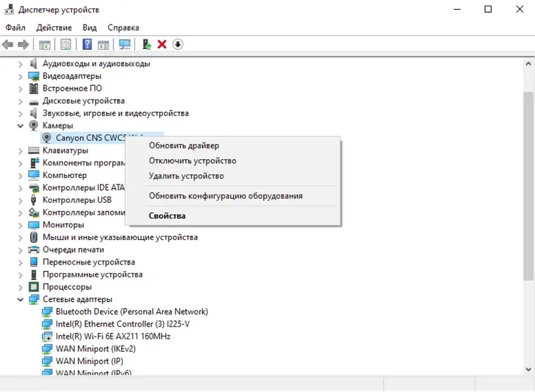Click the speaker icon for Аудиовходы и аудиовыходы

(34, 63)
